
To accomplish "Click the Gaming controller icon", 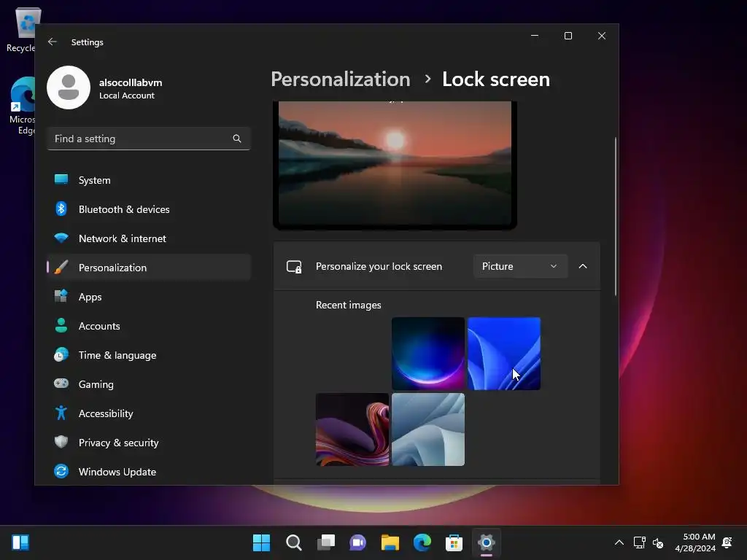I will point(61,384).
